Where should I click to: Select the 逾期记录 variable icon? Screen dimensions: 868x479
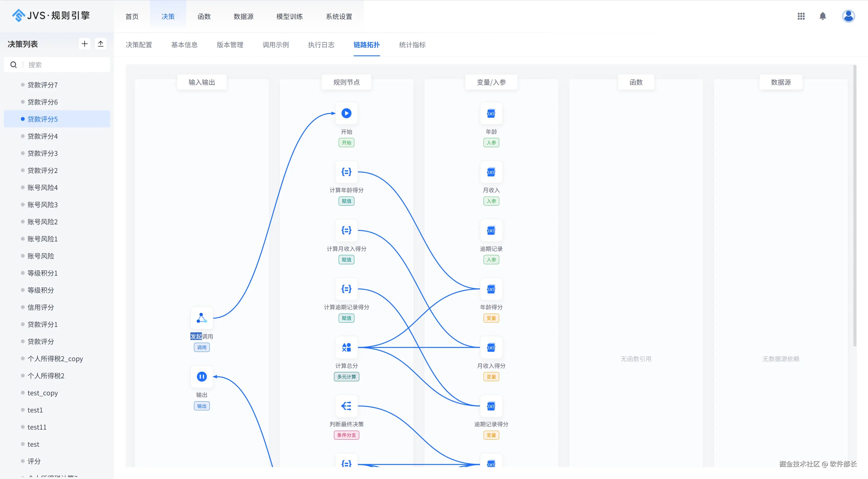(491, 230)
